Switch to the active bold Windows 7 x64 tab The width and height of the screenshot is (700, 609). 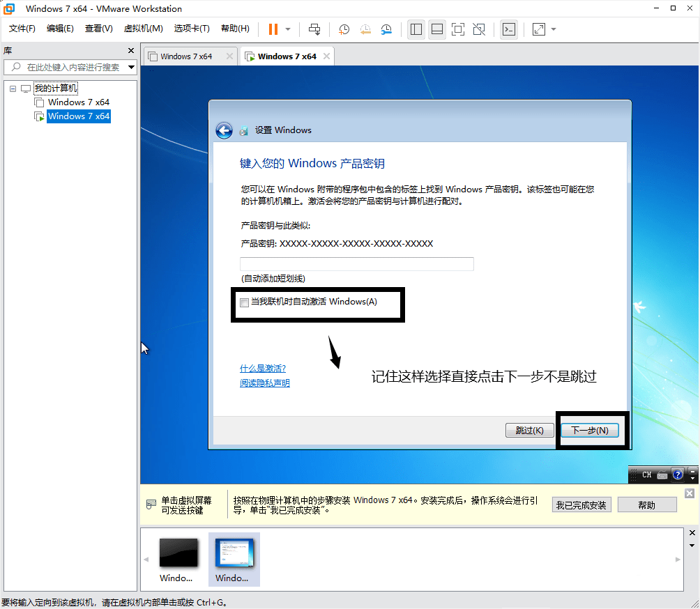pos(287,56)
